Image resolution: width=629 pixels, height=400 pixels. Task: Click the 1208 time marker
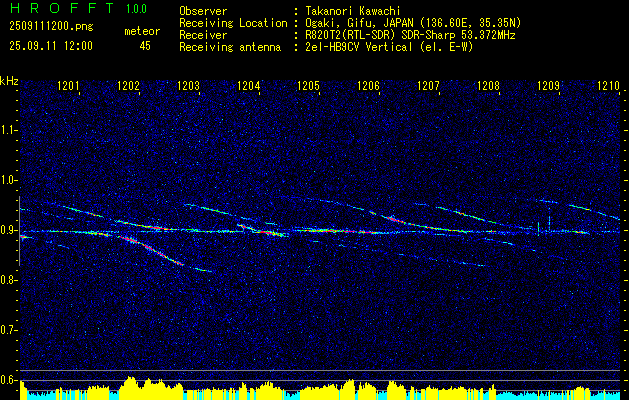pyautogui.click(x=489, y=86)
